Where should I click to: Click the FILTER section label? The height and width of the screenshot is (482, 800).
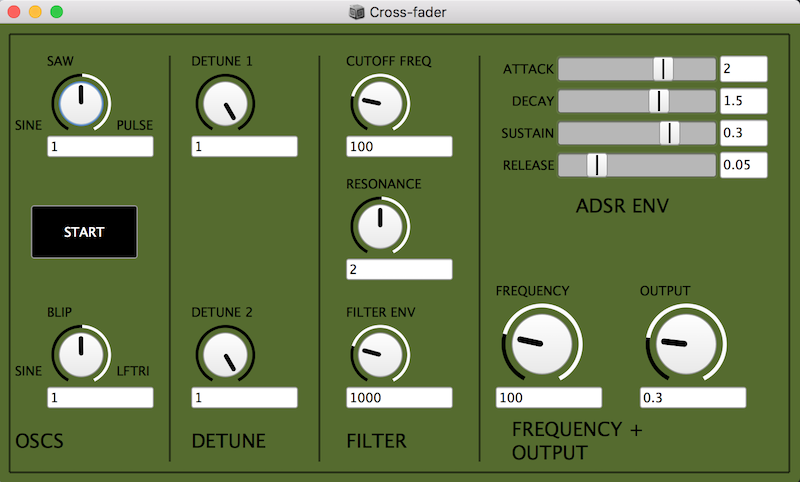377,441
